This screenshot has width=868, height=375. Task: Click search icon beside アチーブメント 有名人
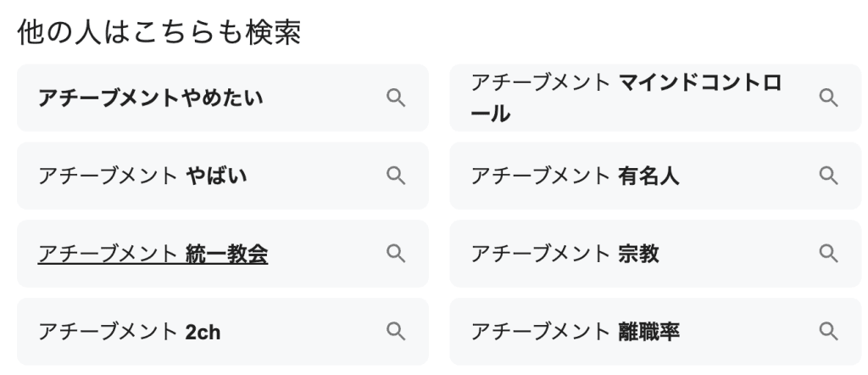coord(827,176)
